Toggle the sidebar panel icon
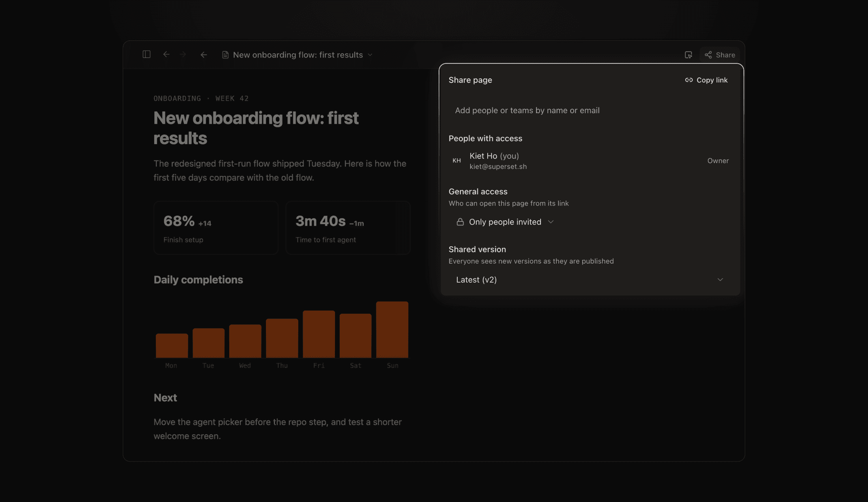Screen dimensions: 868x502 point(146,54)
